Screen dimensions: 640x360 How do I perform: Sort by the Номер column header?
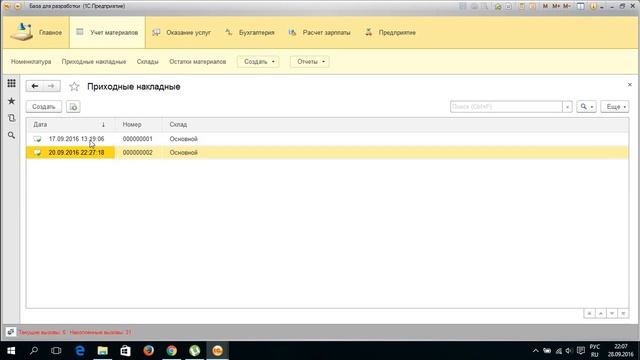click(x=139, y=124)
